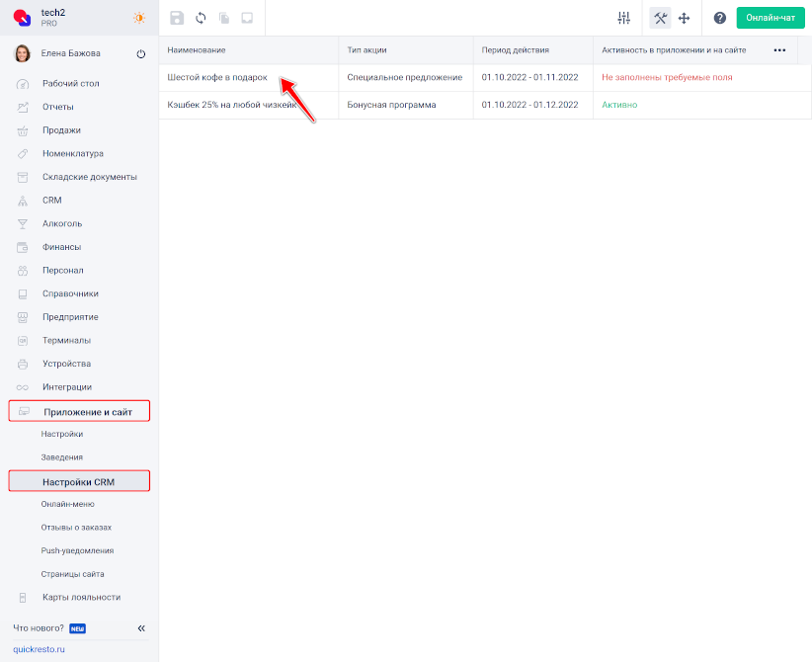Click the Терминалы QR icon

click(x=23, y=340)
